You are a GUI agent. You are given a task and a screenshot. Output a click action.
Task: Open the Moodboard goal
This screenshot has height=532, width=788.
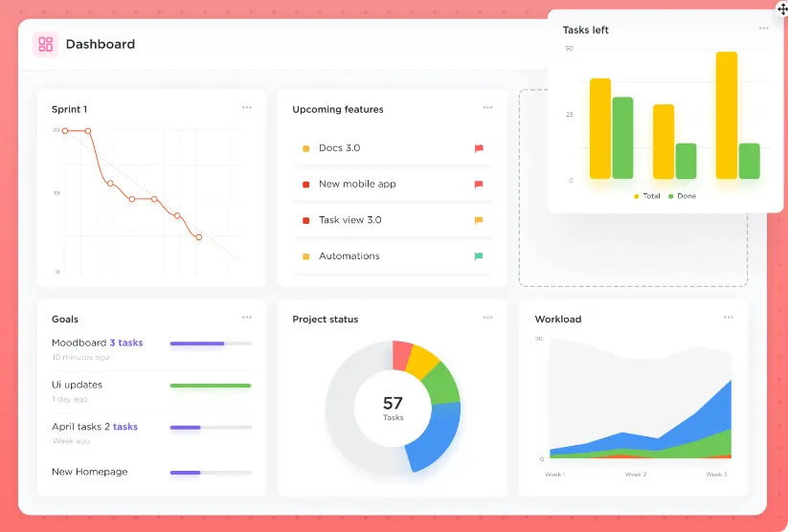[x=151, y=349]
